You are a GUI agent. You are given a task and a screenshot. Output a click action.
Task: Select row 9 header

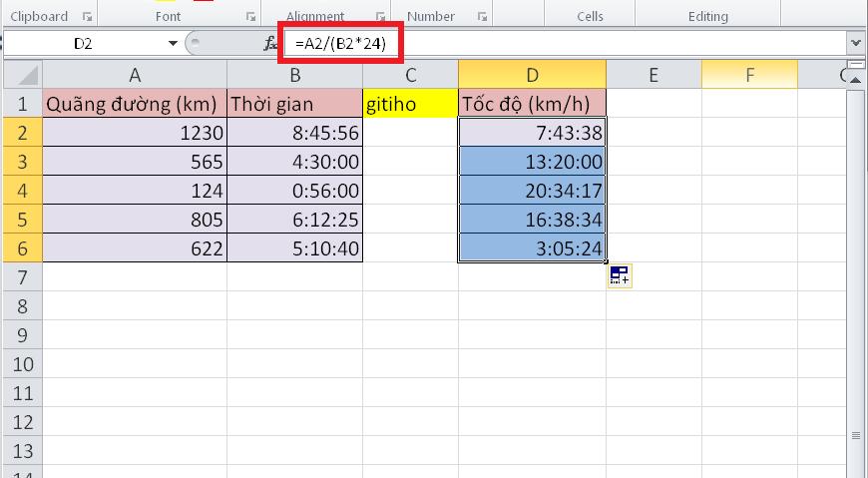(23, 334)
